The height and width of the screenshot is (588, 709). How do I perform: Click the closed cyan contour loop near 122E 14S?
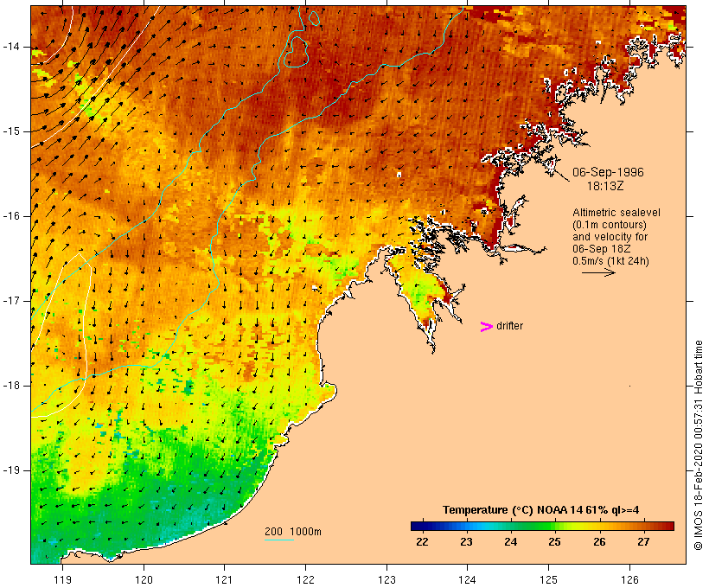pyautogui.click(x=297, y=52)
